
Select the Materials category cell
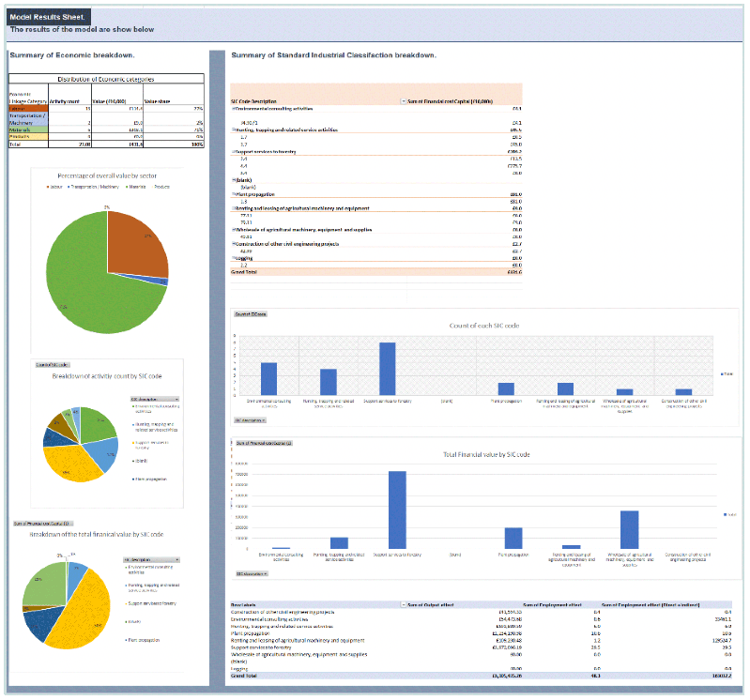coord(28,129)
